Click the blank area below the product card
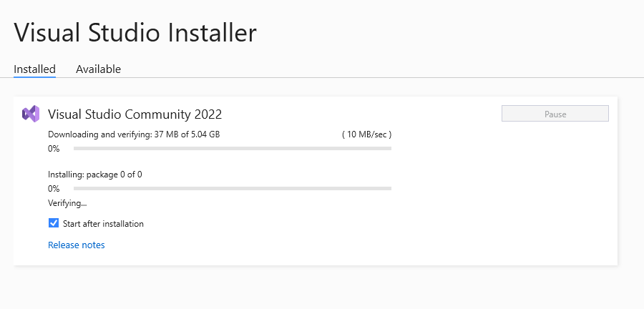The height and width of the screenshot is (309, 644). click(x=316, y=288)
